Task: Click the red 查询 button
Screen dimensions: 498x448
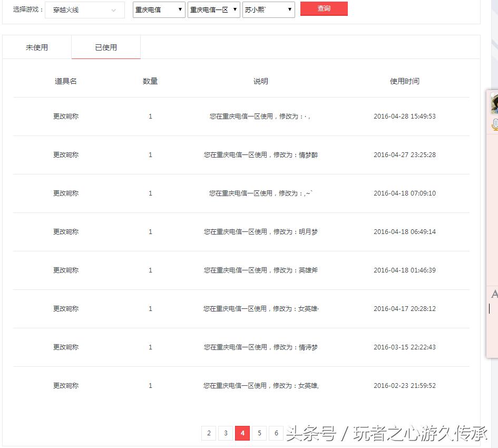Action: (x=324, y=9)
